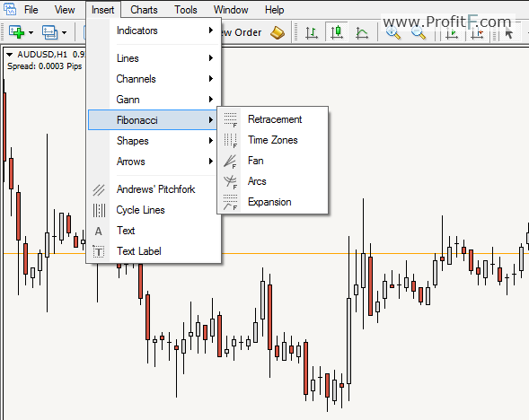The width and height of the screenshot is (529, 420).
Task: Select Fibonacci Expansion
Action: click(273, 202)
